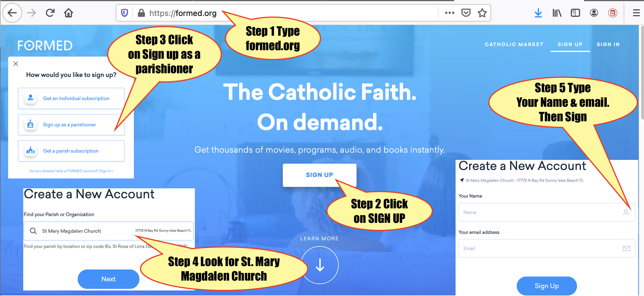The height and width of the screenshot is (296, 644).
Task: Follow the already have a FORMED account Sign In link
Action: pyautogui.click(x=71, y=171)
